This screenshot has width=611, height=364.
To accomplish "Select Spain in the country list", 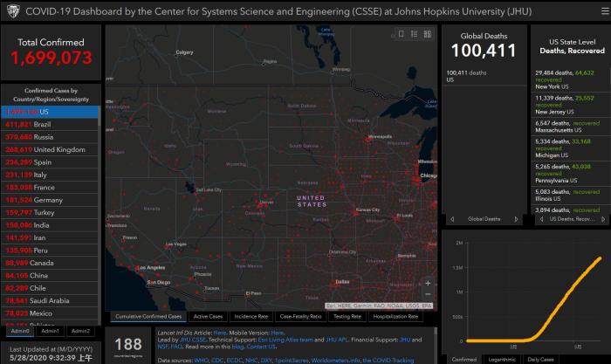I will click(50, 162).
